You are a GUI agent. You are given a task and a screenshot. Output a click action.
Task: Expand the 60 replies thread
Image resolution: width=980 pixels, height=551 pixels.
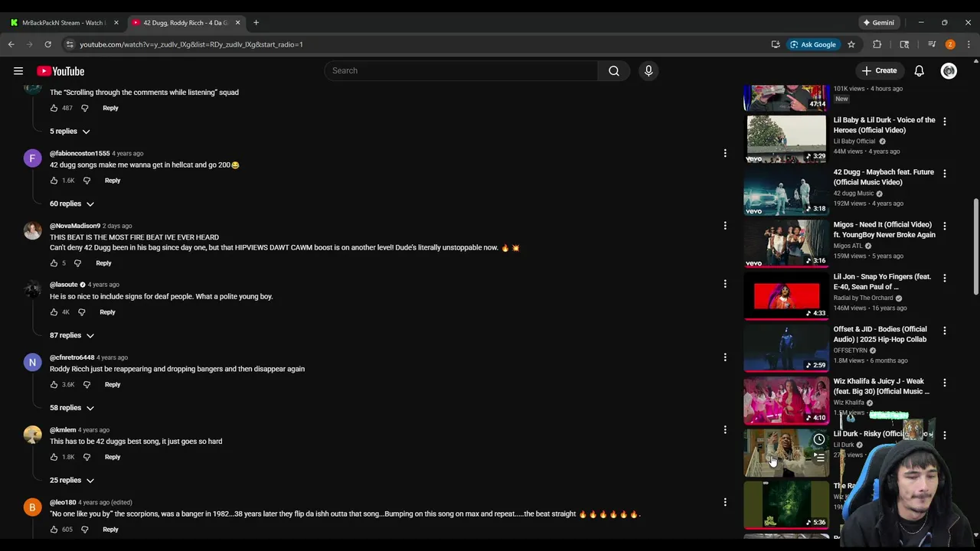[x=72, y=204]
